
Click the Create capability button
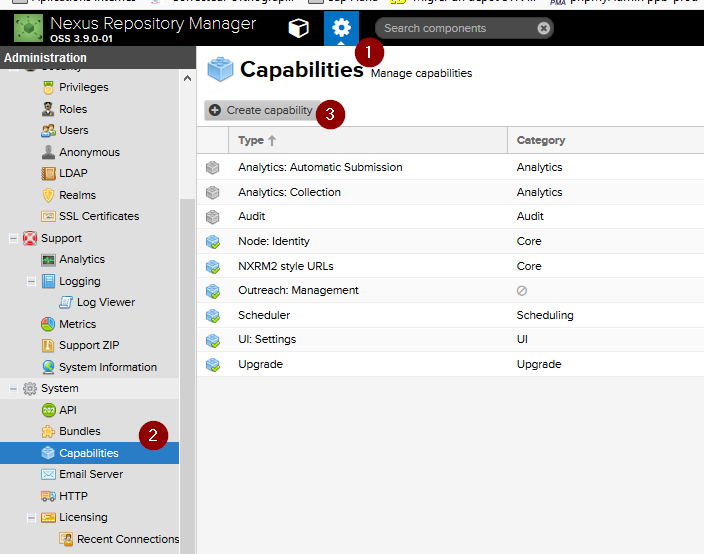262,110
